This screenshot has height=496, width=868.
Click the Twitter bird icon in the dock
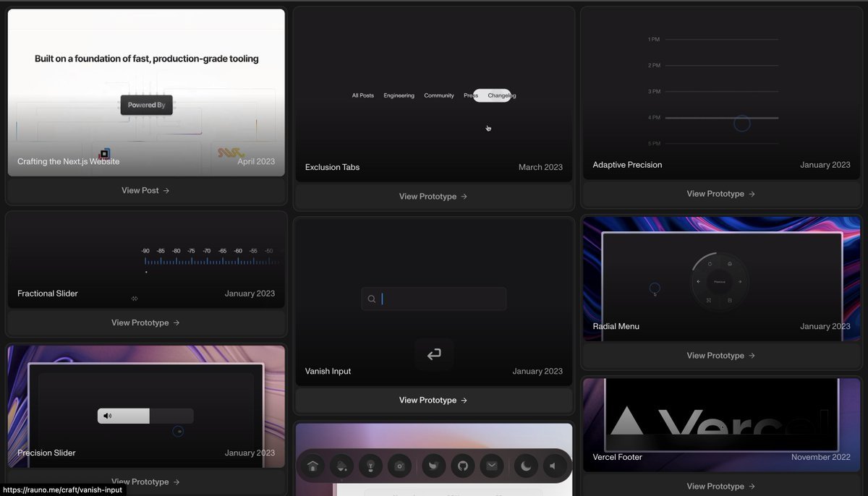(x=434, y=466)
